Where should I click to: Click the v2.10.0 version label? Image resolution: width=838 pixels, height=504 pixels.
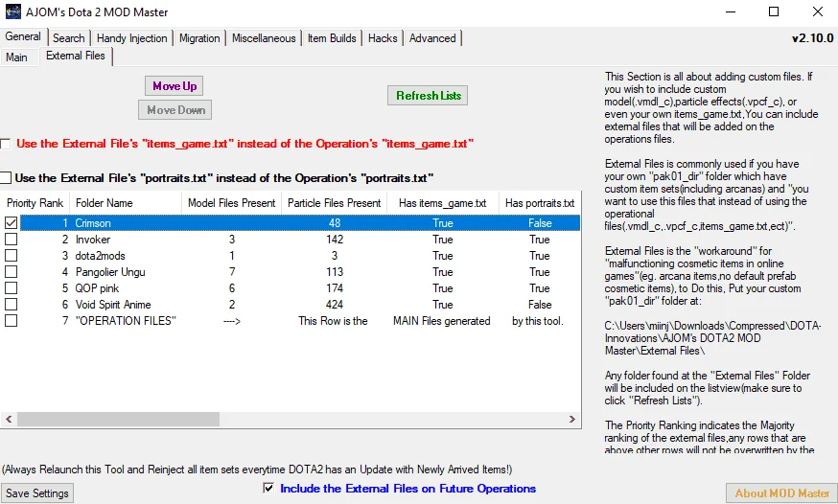tap(812, 38)
